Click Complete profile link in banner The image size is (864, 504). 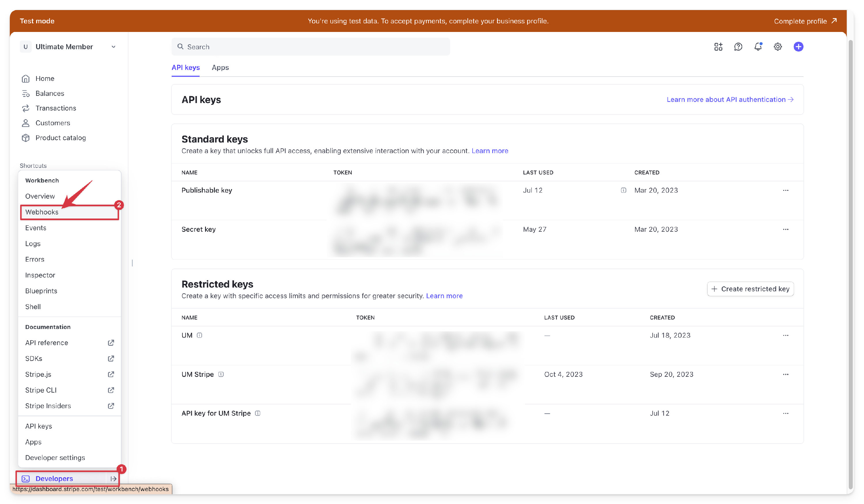805,21
